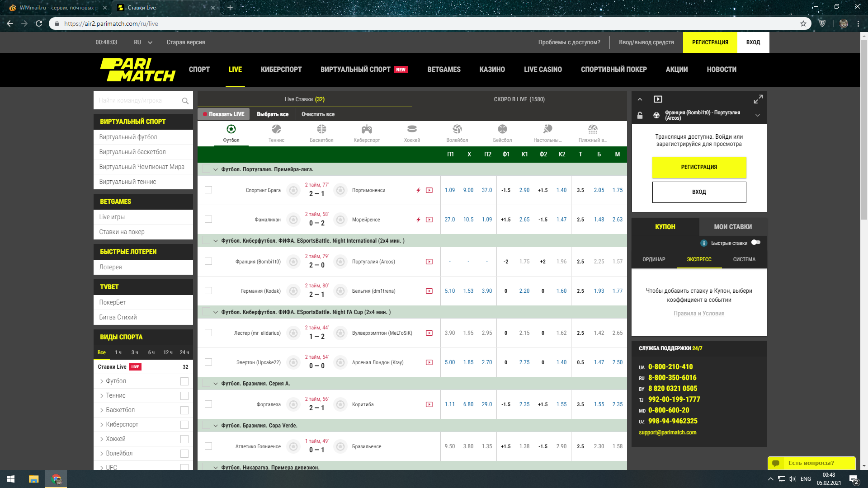The height and width of the screenshot is (488, 868).
Task: Click lightning icon in Фамаликан row
Action: coord(418,220)
